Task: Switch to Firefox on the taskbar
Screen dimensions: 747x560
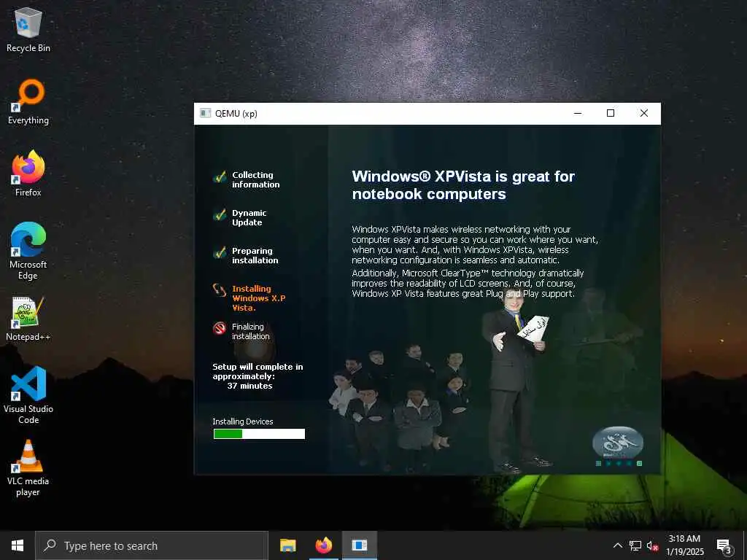Action: (x=323, y=545)
